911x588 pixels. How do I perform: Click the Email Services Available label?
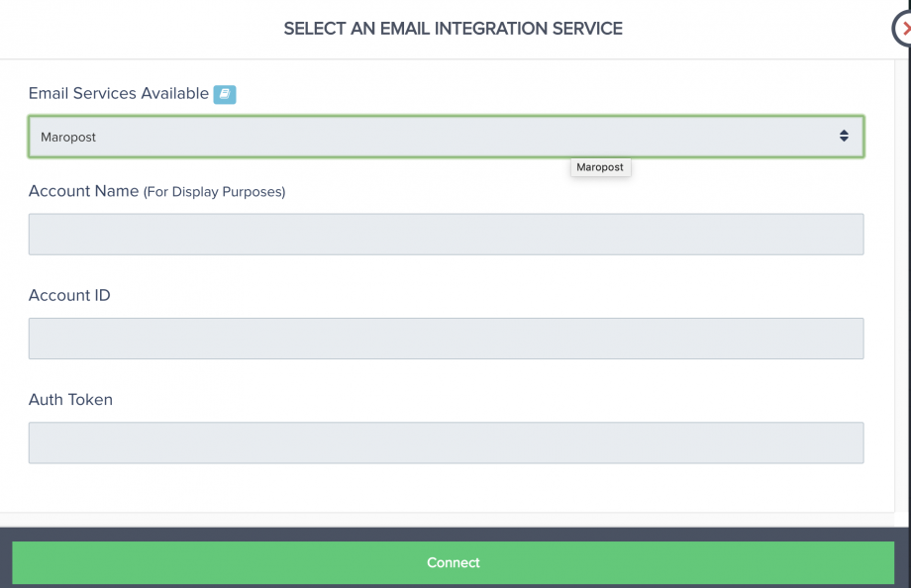pyautogui.click(x=119, y=93)
